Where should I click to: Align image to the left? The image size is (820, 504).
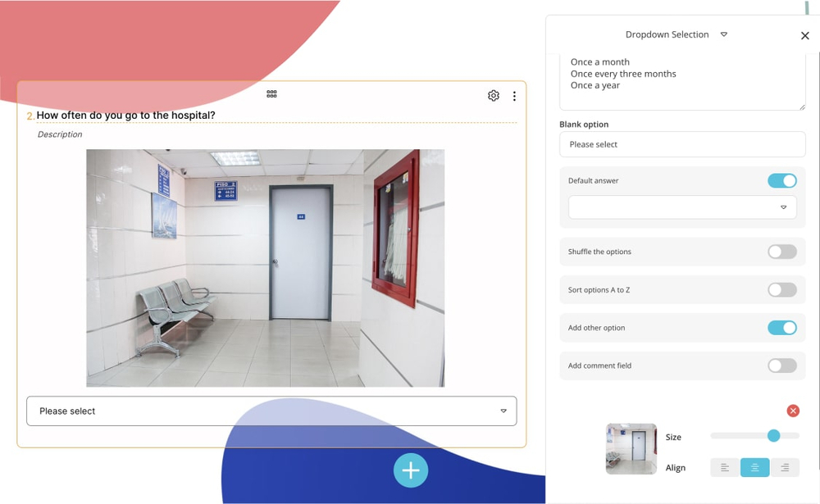pyautogui.click(x=725, y=468)
